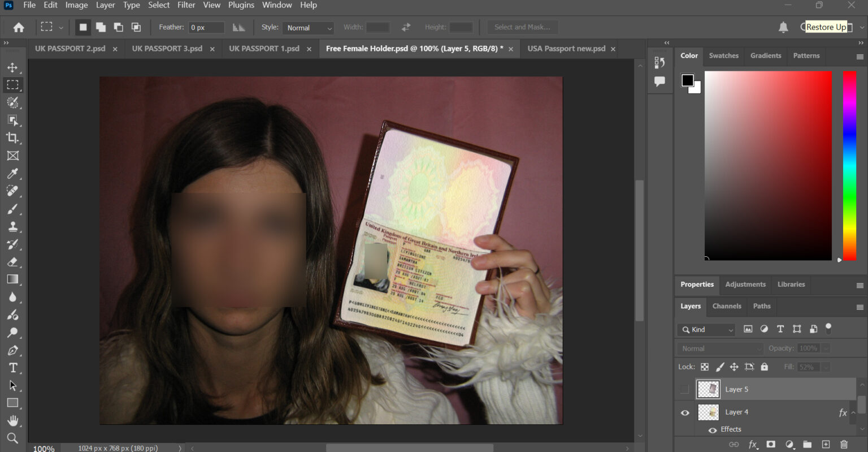Select the Brush tool

[x=12, y=209]
